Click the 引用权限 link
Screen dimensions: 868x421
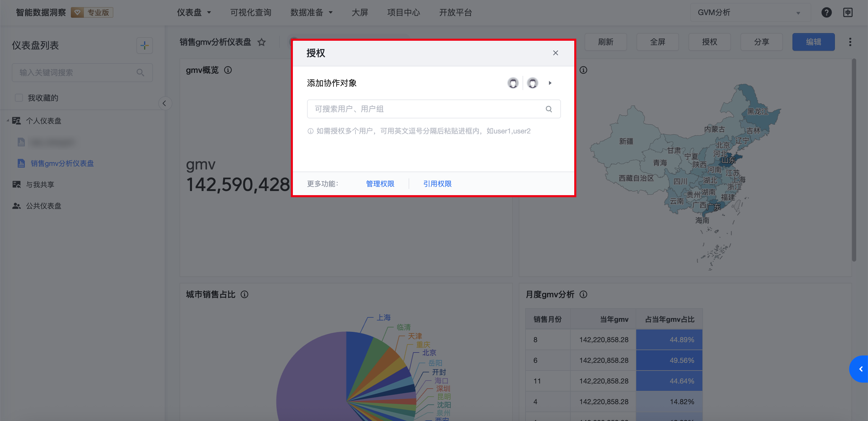click(x=437, y=184)
